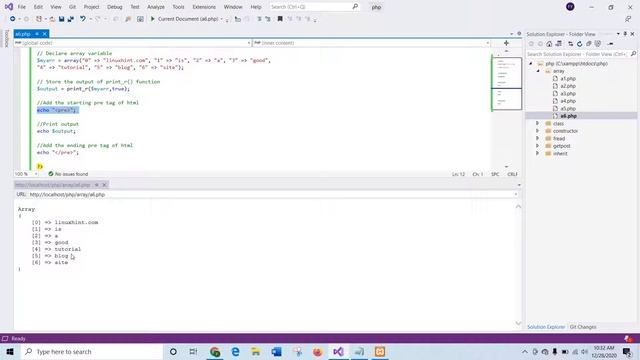Click the bookmark icon in the toolbar
Viewport: 640px width, 360px height.
[x=280, y=19]
